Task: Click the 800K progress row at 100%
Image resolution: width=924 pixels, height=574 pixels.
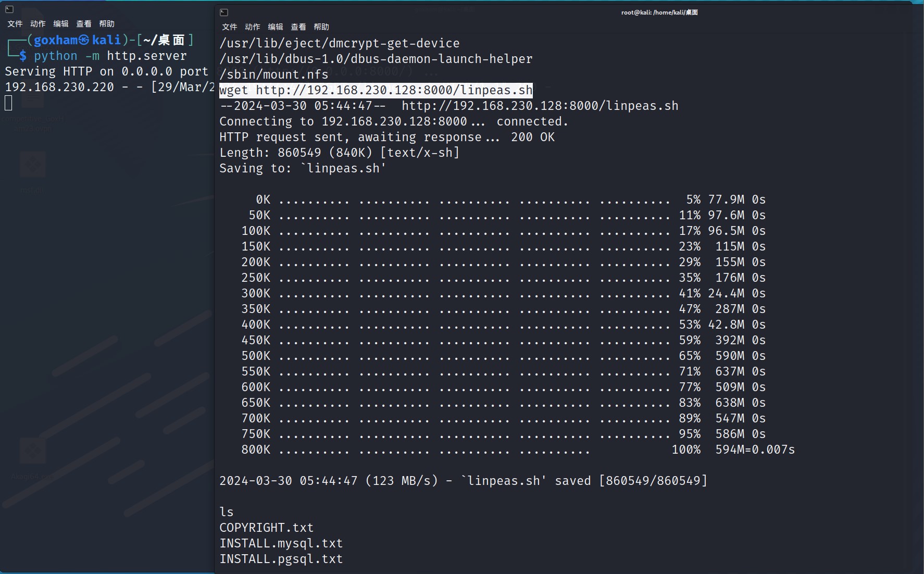Action: pos(518,450)
